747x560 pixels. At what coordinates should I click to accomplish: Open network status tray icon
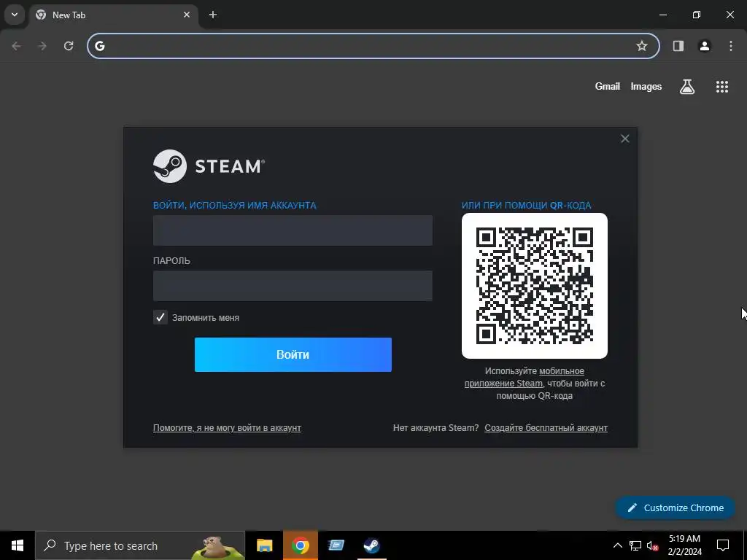click(x=635, y=545)
